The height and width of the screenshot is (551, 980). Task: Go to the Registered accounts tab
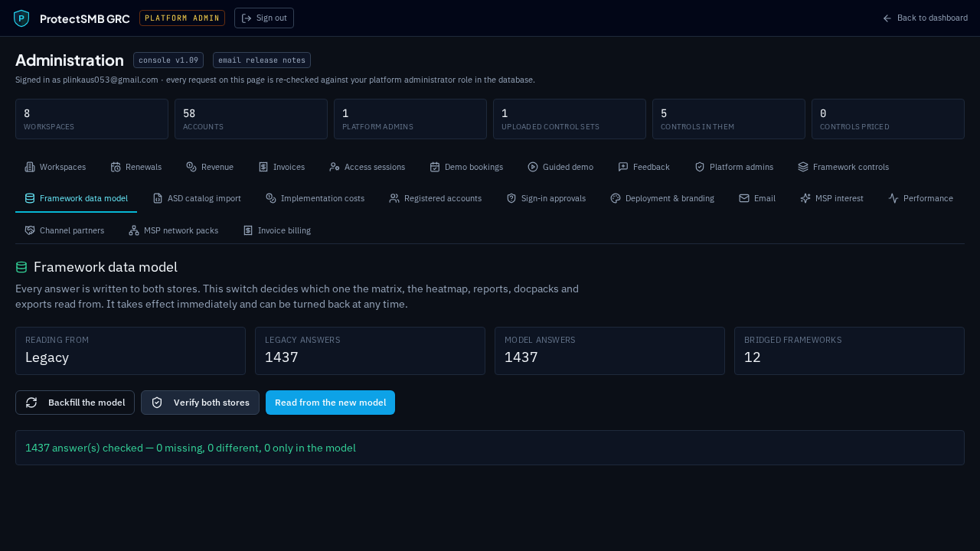(435, 198)
